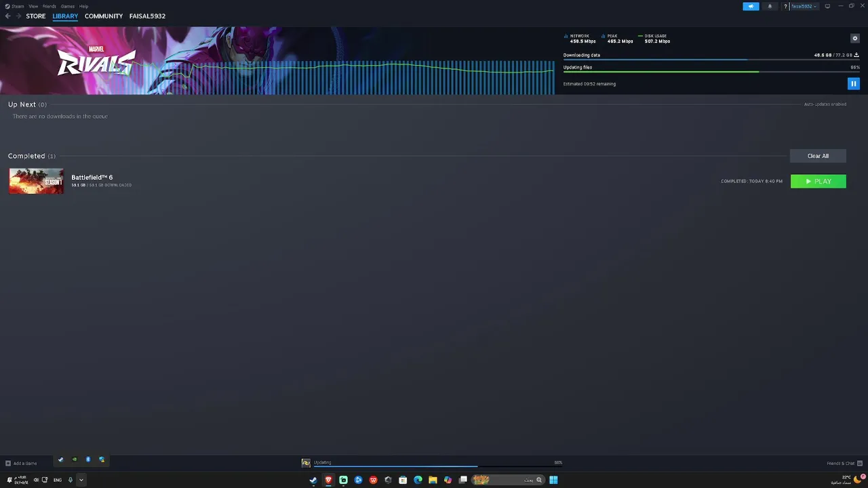
Task: Click the Bluetooth icon in tray overflow popup
Action: [x=88, y=460]
